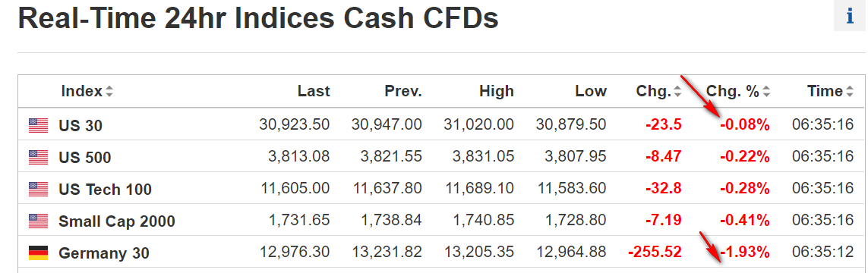Image resolution: width=868 pixels, height=273 pixels.
Task: Click the German flag beside Germany 30
Action: (x=39, y=253)
